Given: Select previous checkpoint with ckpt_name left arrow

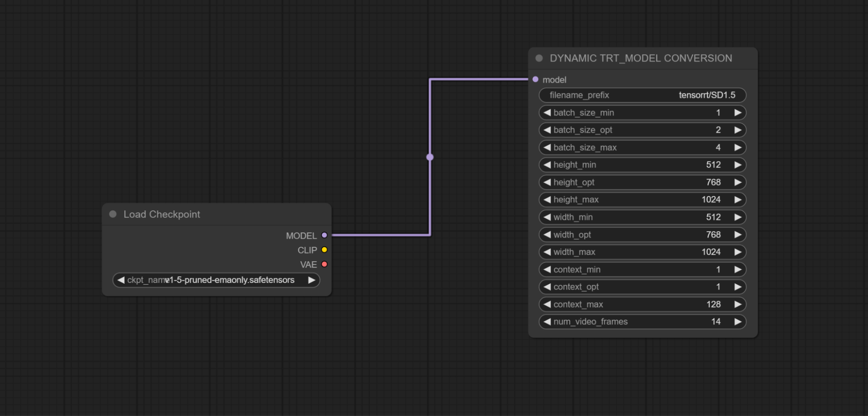Looking at the screenshot, I should tap(121, 280).
